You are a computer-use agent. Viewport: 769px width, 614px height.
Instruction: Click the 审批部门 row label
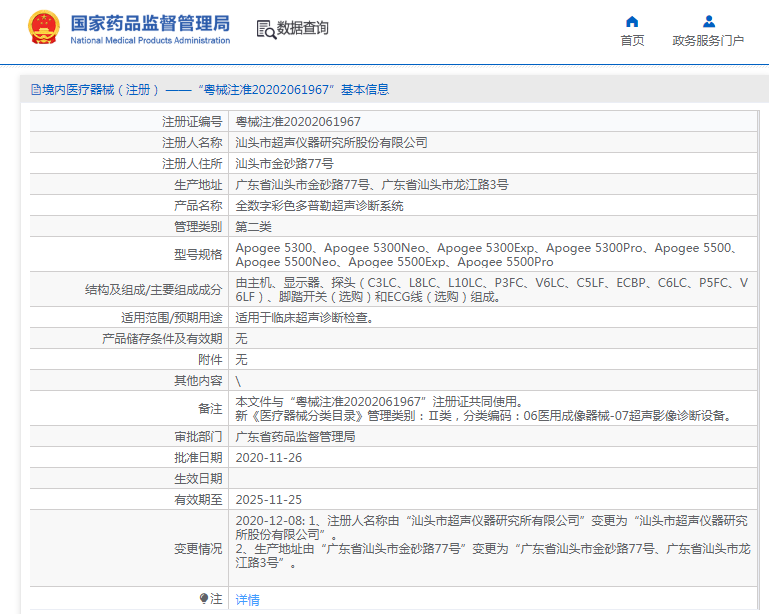click(x=198, y=437)
